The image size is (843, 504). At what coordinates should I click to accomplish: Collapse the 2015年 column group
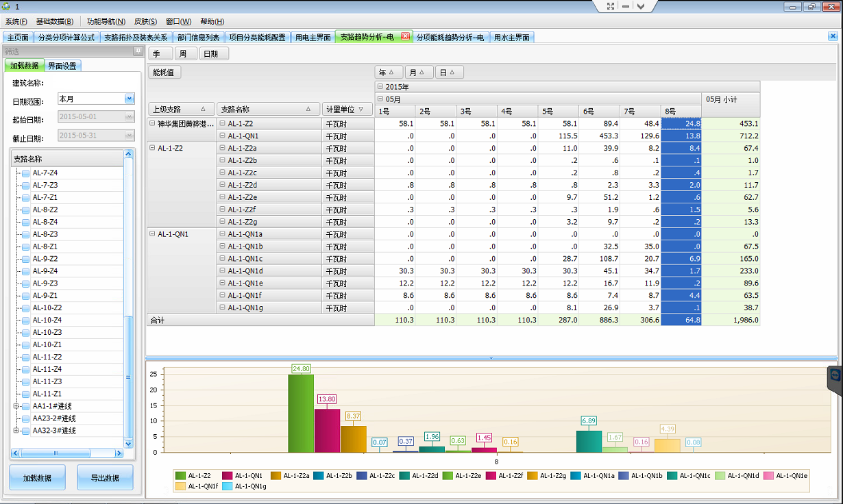pos(380,87)
